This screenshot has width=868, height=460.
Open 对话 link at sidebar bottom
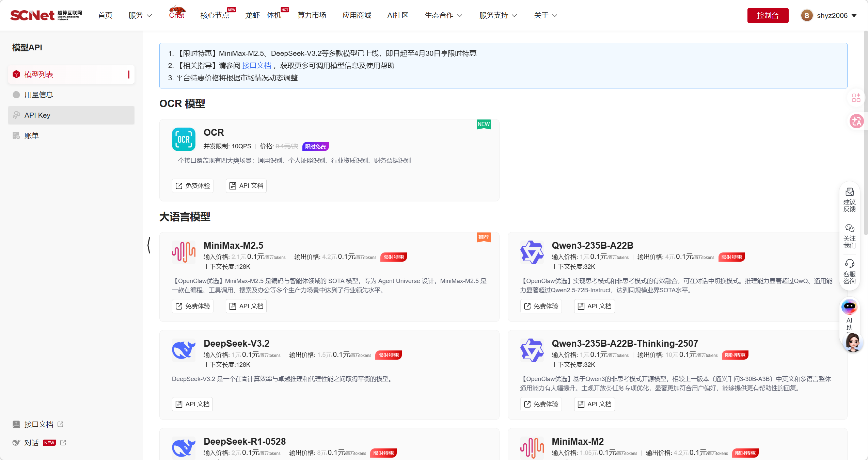(31, 443)
